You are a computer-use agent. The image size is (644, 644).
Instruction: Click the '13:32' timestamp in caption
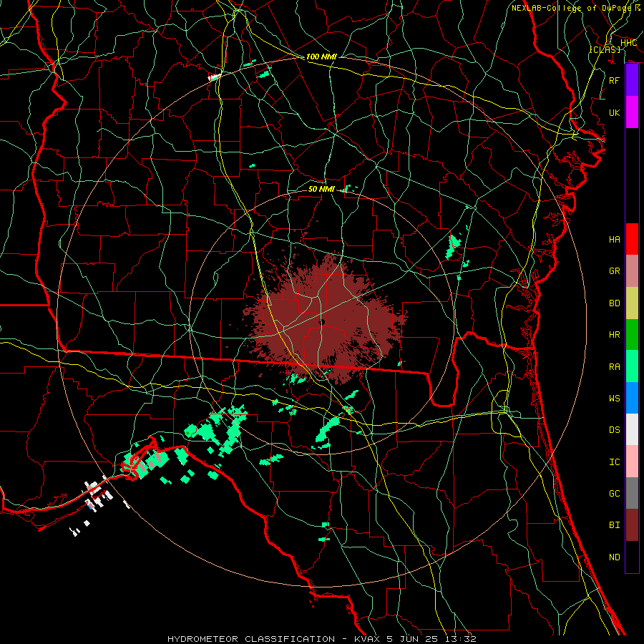pos(460,639)
